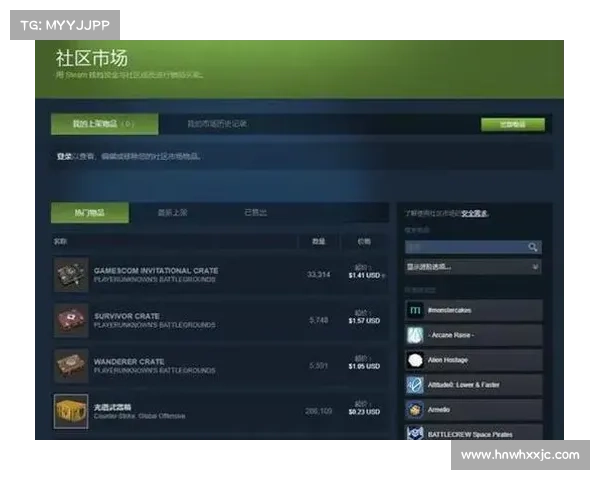Click the 登录 login link
The image size is (600, 480).
click(64, 156)
